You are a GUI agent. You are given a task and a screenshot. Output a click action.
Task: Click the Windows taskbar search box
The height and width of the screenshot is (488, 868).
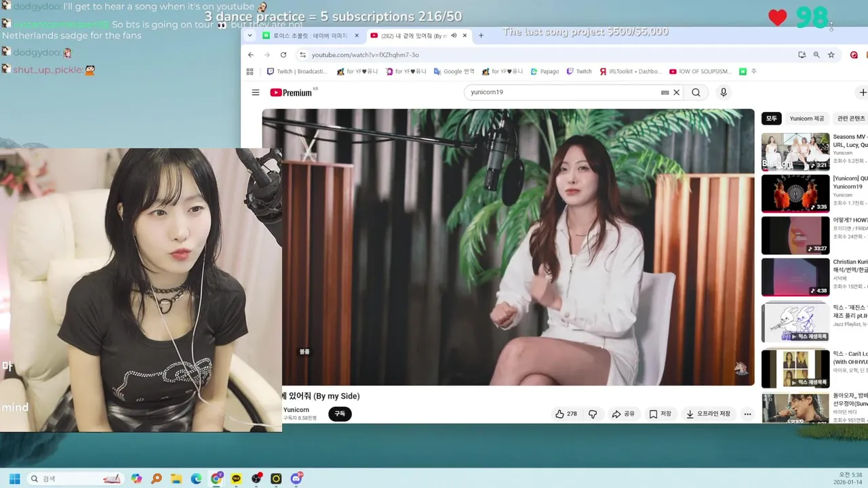tap(76, 479)
